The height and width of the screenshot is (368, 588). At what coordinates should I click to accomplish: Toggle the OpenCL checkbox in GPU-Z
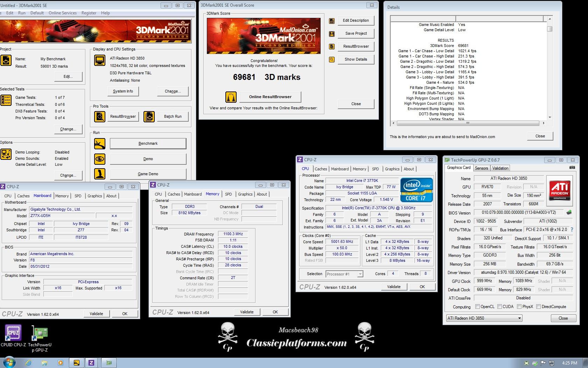click(x=477, y=307)
